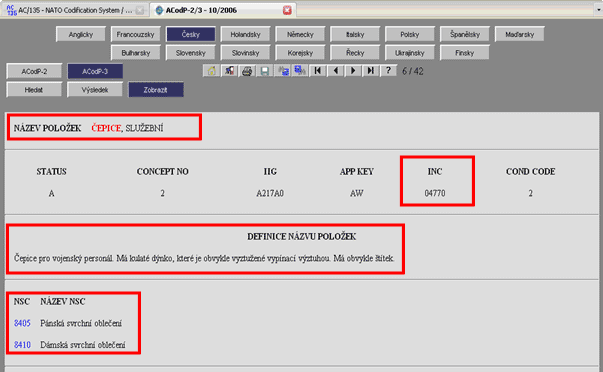Switch language to Řecky

coord(355,53)
